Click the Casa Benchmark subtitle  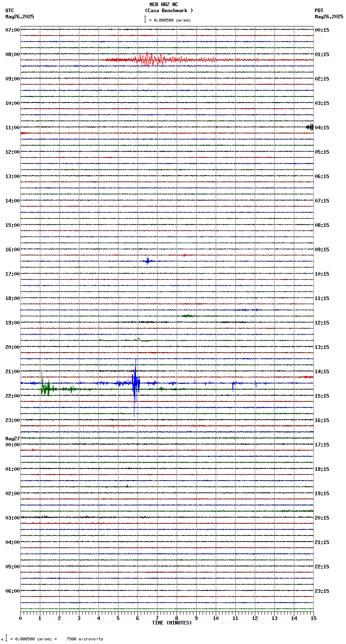(x=169, y=11)
